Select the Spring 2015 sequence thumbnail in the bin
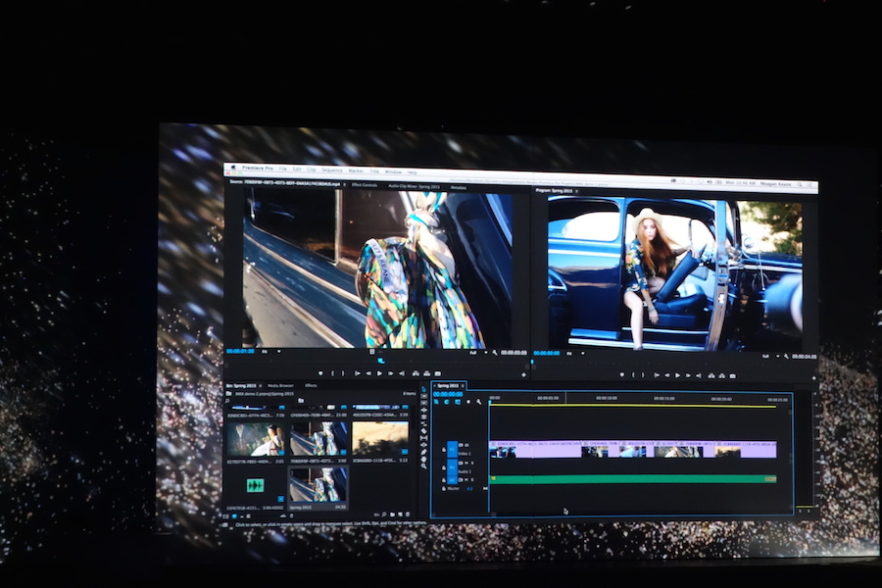This screenshot has height=588, width=882. (x=318, y=484)
